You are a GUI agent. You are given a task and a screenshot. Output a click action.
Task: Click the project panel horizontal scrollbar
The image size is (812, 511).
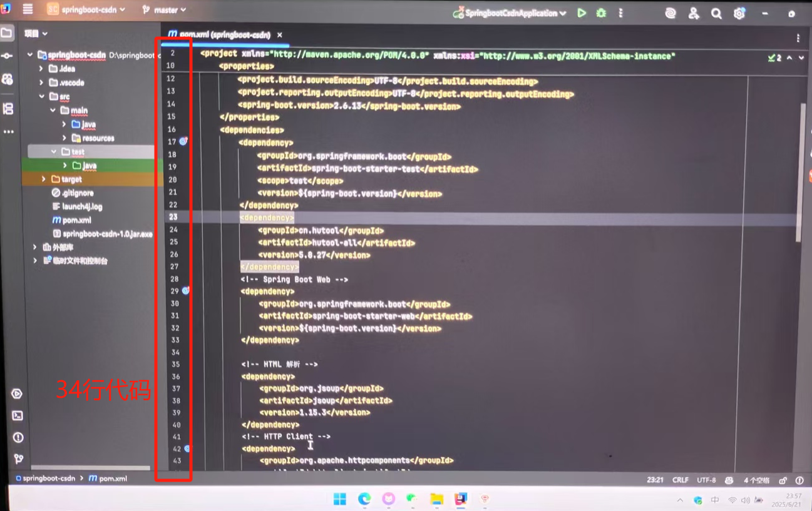coord(91,467)
